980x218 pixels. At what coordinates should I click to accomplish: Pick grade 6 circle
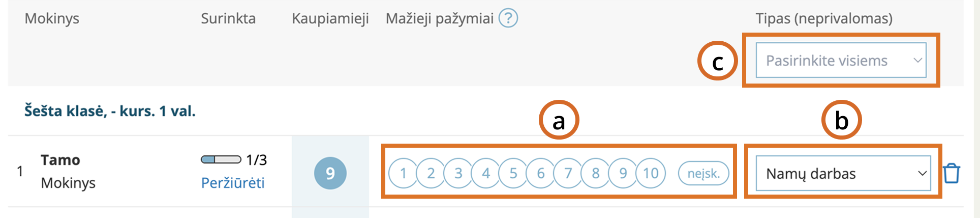[540, 174]
